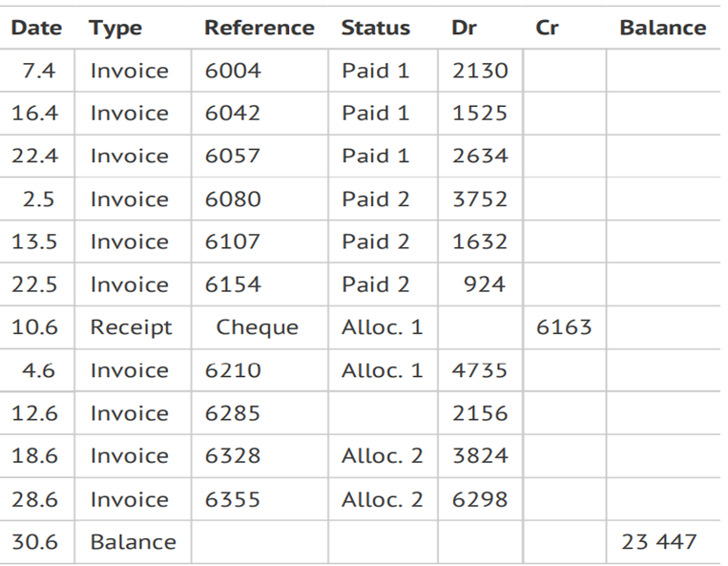Select invoice reference 6004
The height and width of the screenshot is (566, 728).
click(x=233, y=71)
